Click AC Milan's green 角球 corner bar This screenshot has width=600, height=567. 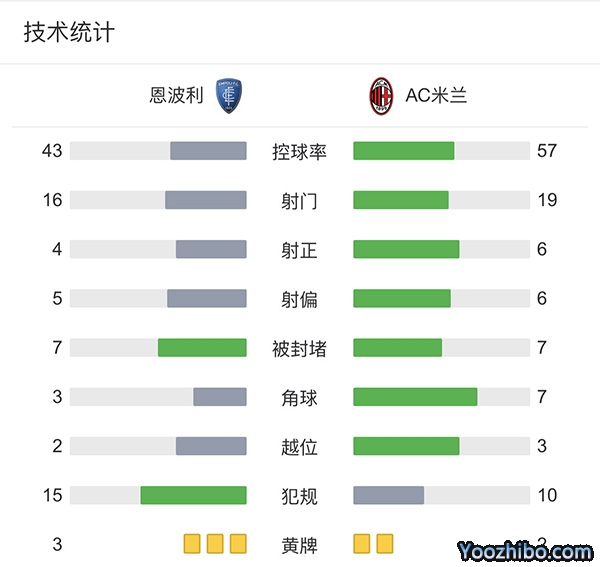point(415,397)
